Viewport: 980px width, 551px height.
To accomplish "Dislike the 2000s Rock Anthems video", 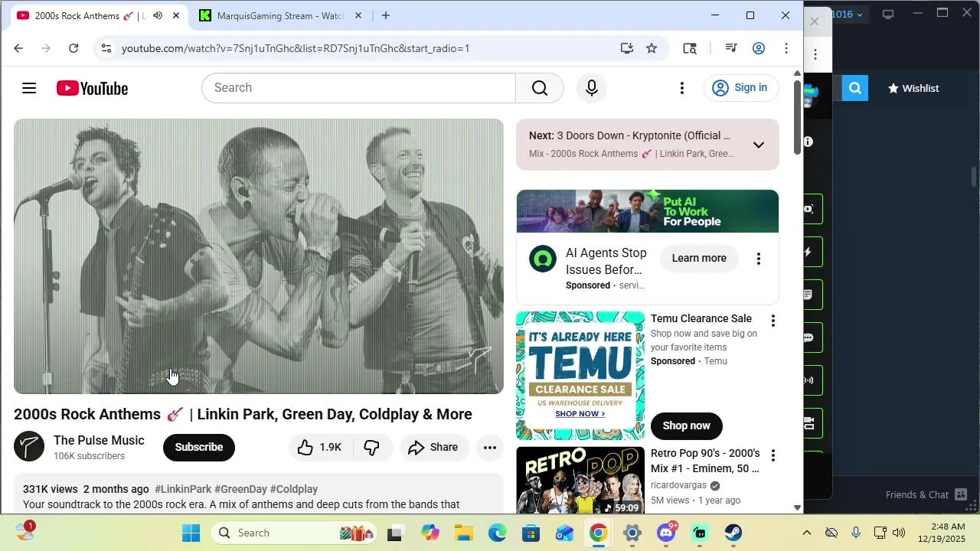I will click(x=372, y=448).
